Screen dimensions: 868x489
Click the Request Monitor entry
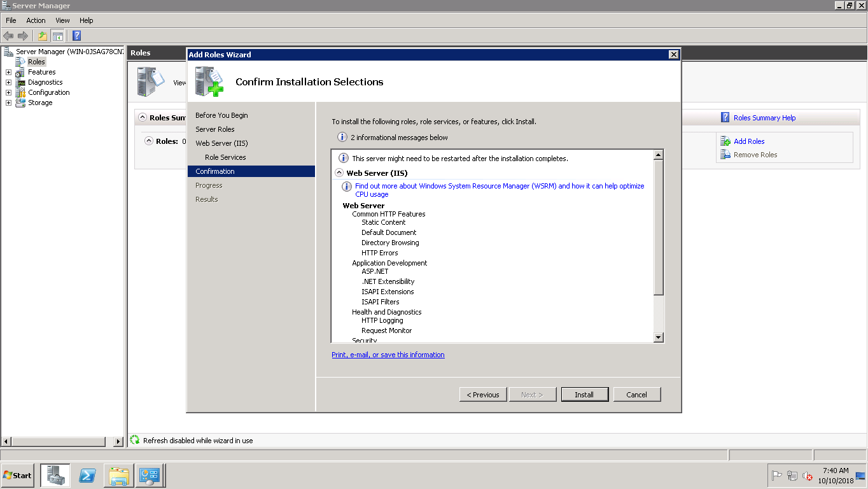pyautogui.click(x=386, y=330)
